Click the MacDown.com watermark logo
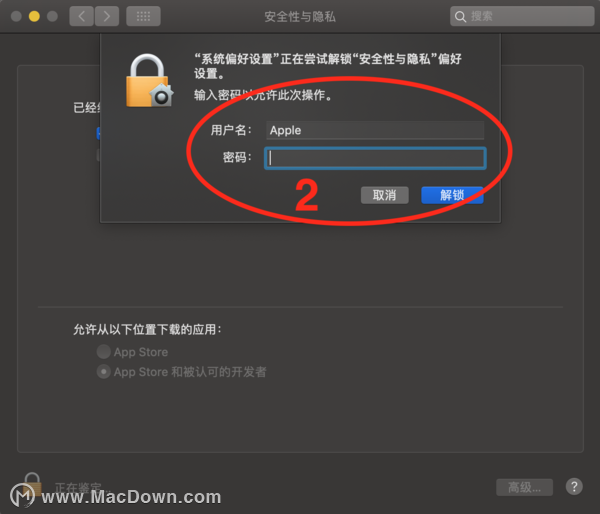The height and width of the screenshot is (514, 600). [x=22, y=495]
